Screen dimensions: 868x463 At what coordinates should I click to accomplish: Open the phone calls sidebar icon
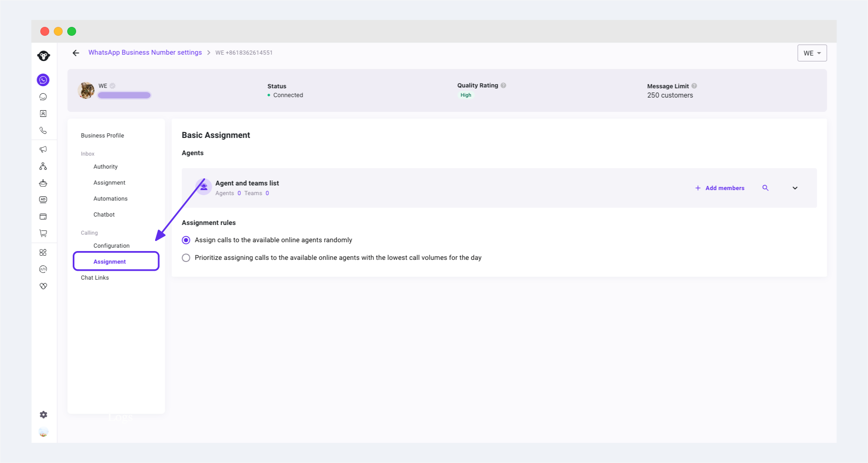pos(43,130)
